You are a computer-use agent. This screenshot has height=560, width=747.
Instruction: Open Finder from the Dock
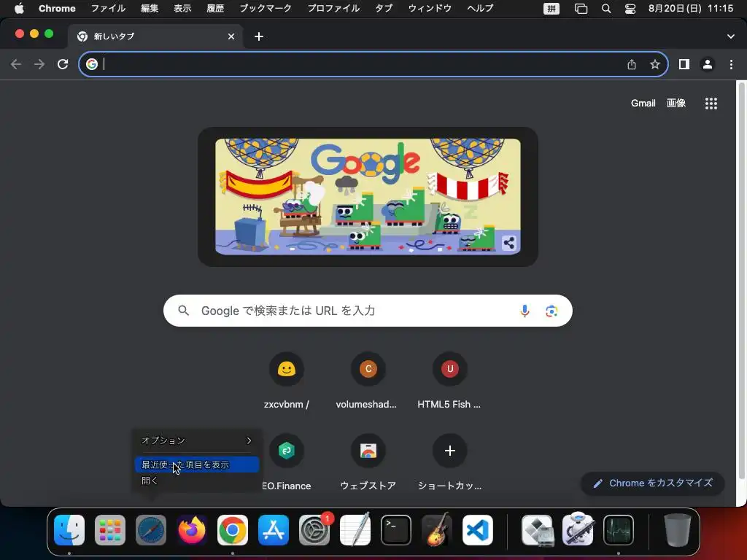[69, 530]
